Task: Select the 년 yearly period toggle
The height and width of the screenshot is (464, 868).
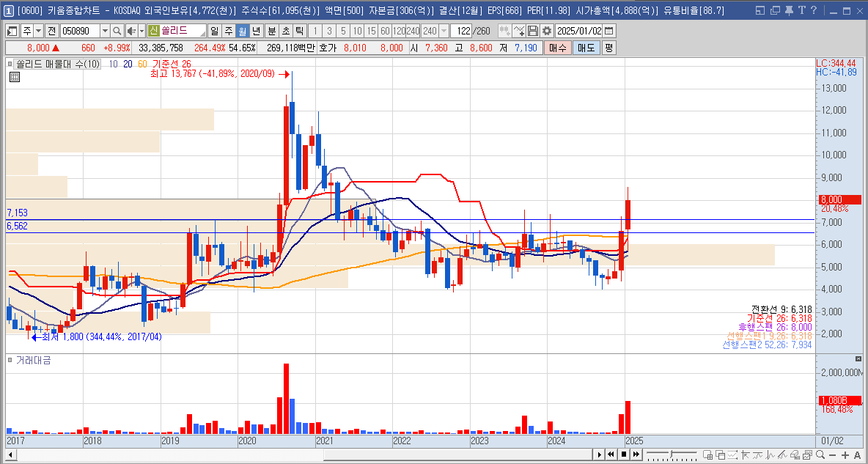Action: click(x=255, y=31)
